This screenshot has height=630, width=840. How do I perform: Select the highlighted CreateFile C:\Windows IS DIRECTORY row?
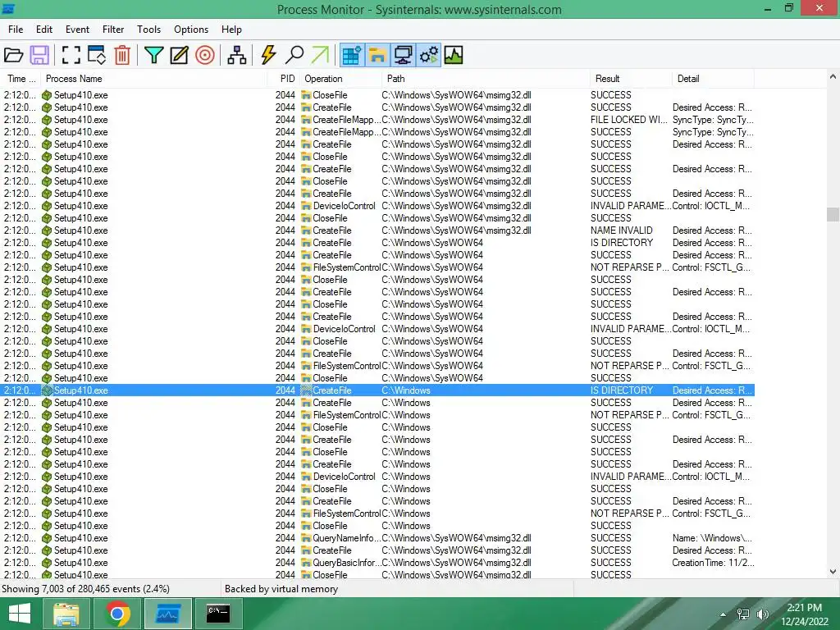pos(377,390)
